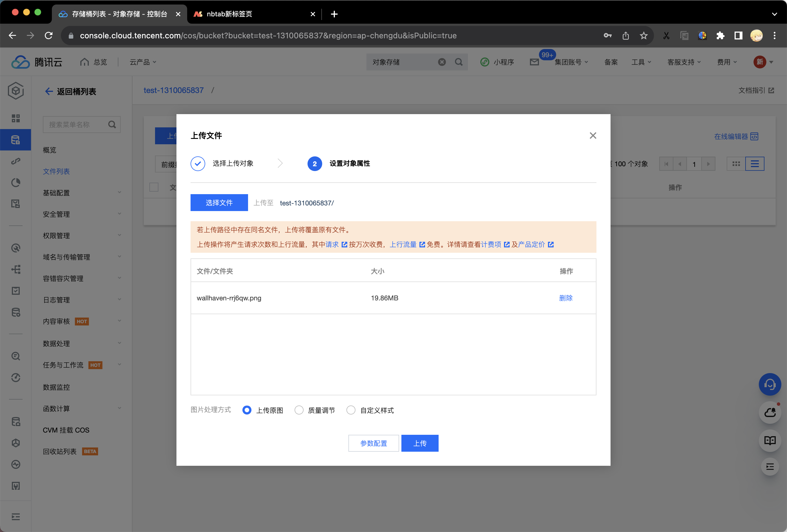Viewport: 787px width, 532px height.
Task: Click the blue 上传 button in dialog
Action: [420, 443]
